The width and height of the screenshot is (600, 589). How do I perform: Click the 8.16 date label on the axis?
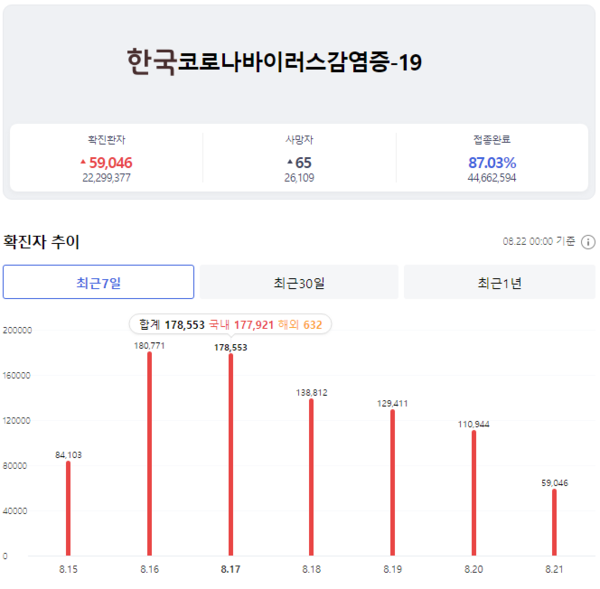tap(149, 569)
